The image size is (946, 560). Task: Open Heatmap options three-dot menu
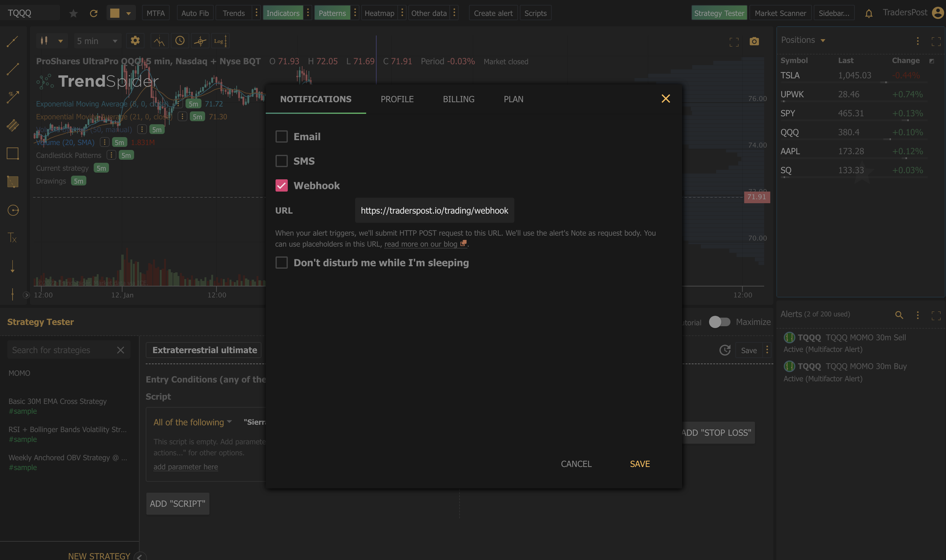402,13
